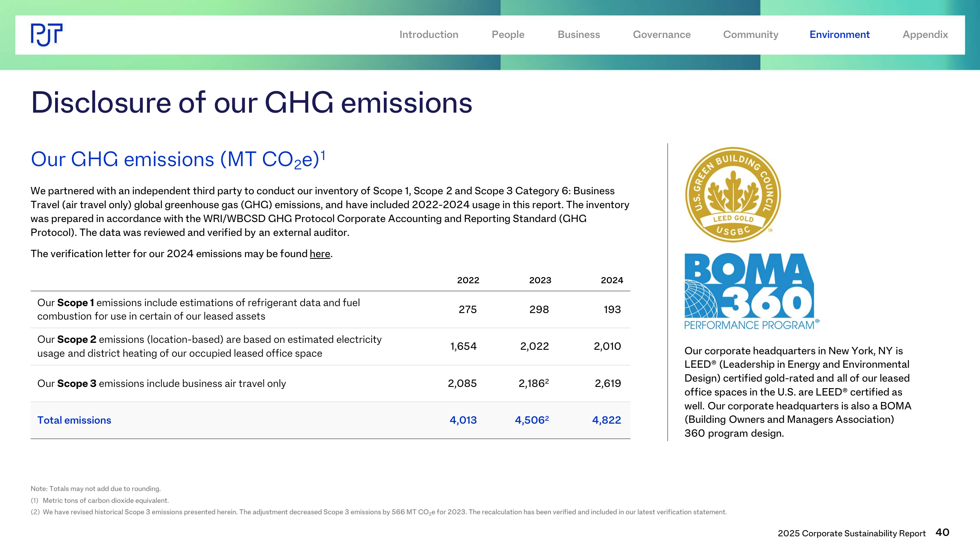
Task: Select Scope 2 value 2,010
Action: pos(607,347)
